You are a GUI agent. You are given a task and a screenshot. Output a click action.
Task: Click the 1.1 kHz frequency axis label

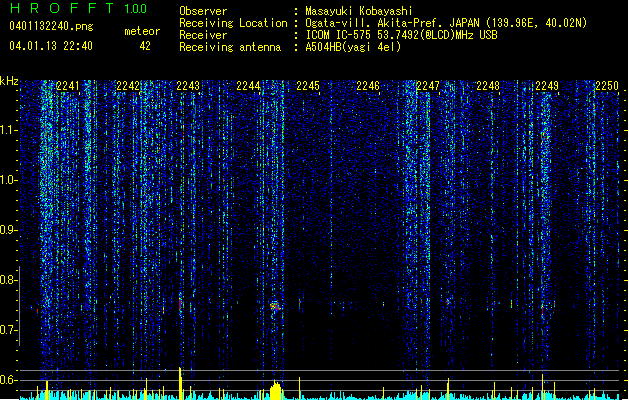[x=8, y=130]
